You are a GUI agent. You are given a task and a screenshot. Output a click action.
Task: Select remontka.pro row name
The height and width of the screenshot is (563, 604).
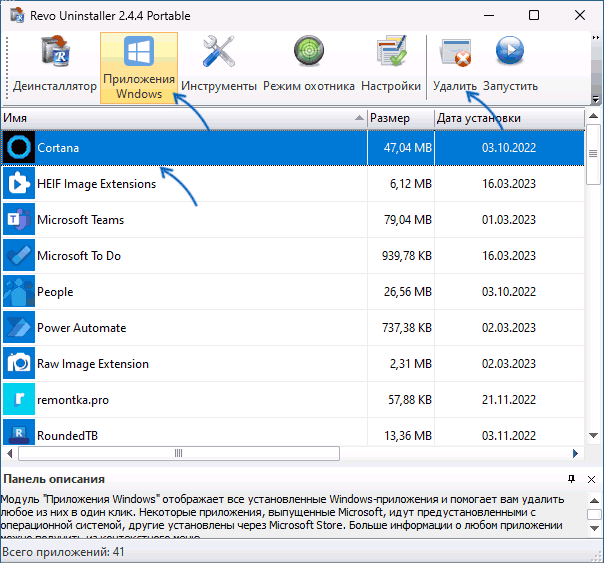click(x=73, y=400)
